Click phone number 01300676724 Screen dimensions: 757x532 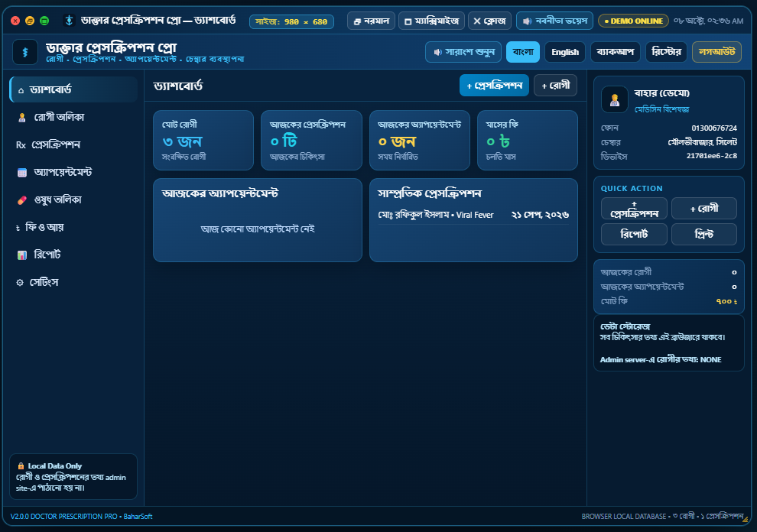(x=714, y=128)
